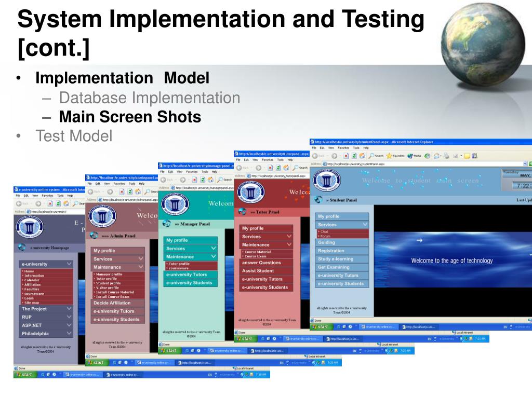The height and width of the screenshot is (397, 532).
Task: Open the File menu in the Student Panel browser
Action: point(314,148)
